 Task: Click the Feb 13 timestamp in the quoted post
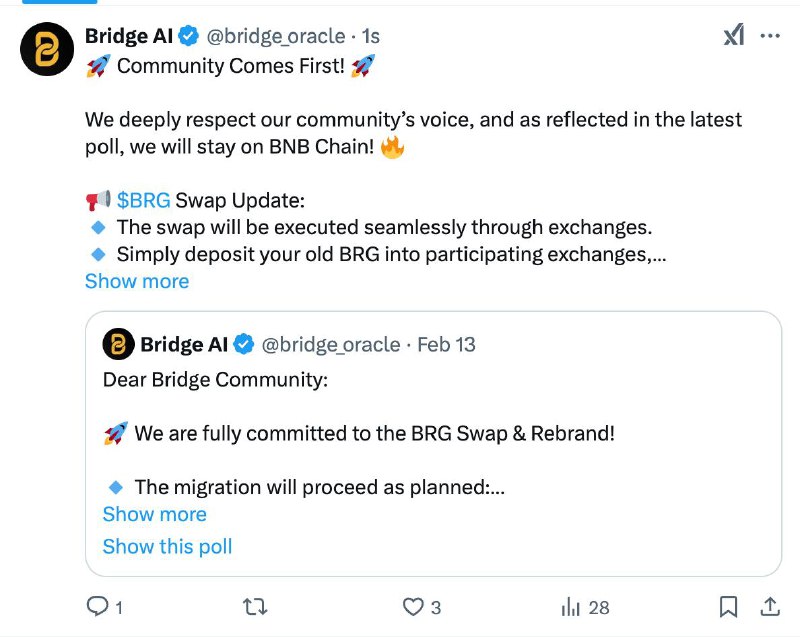446,345
